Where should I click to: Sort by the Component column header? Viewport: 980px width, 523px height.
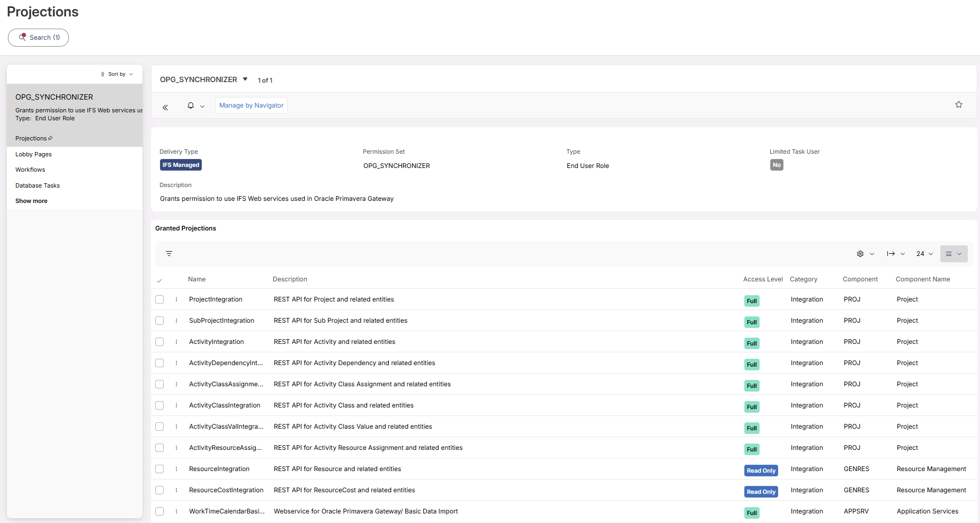click(860, 279)
